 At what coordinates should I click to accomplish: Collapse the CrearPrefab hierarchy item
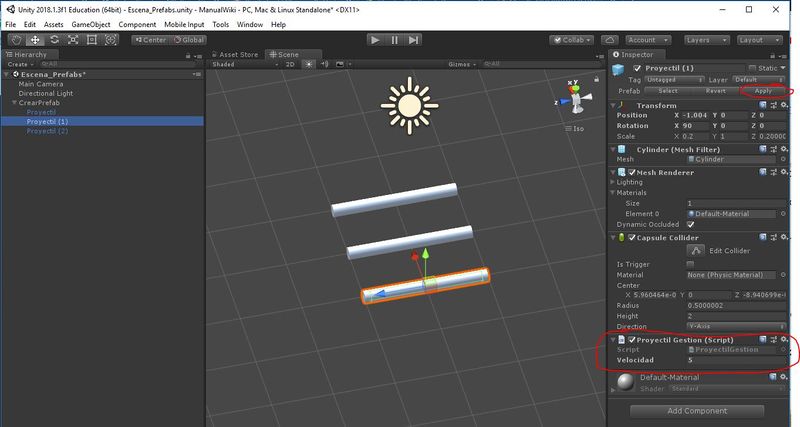(14, 103)
